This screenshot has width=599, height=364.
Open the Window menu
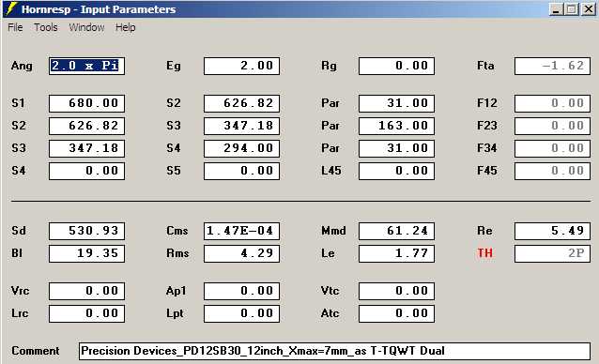pyautogui.click(x=86, y=27)
